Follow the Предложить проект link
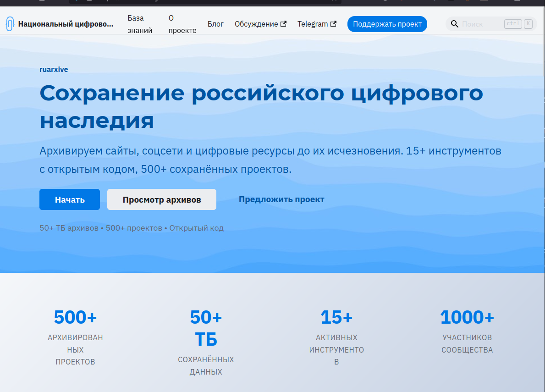This screenshot has height=392, width=545. pyautogui.click(x=281, y=199)
